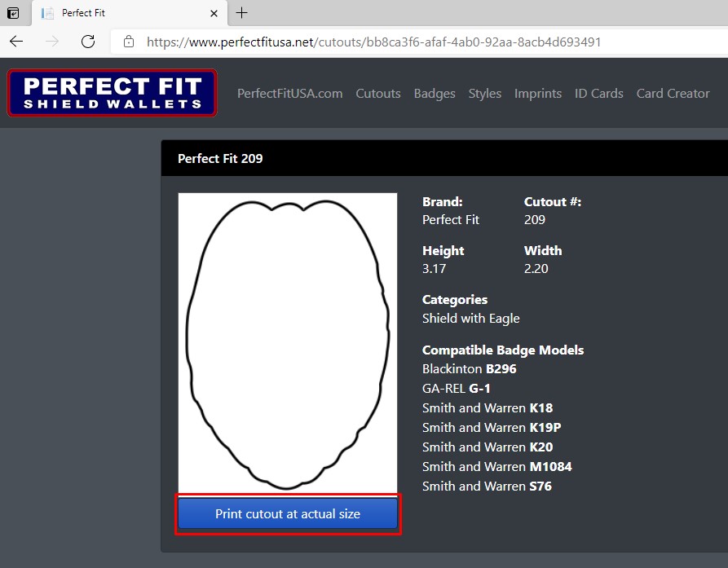Click the Perfect Fit Shield Wallets logo
Image resolution: width=728 pixels, height=568 pixels.
click(112, 93)
